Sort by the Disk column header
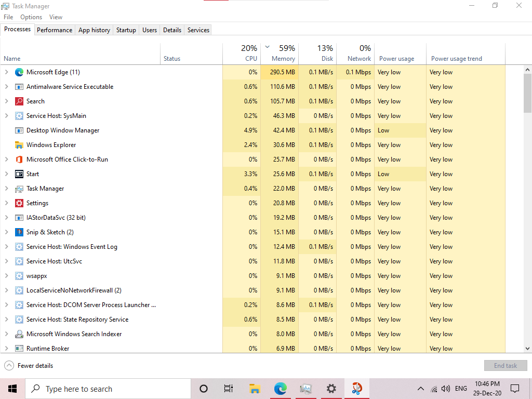The width and height of the screenshot is (532, 399). 317,54
